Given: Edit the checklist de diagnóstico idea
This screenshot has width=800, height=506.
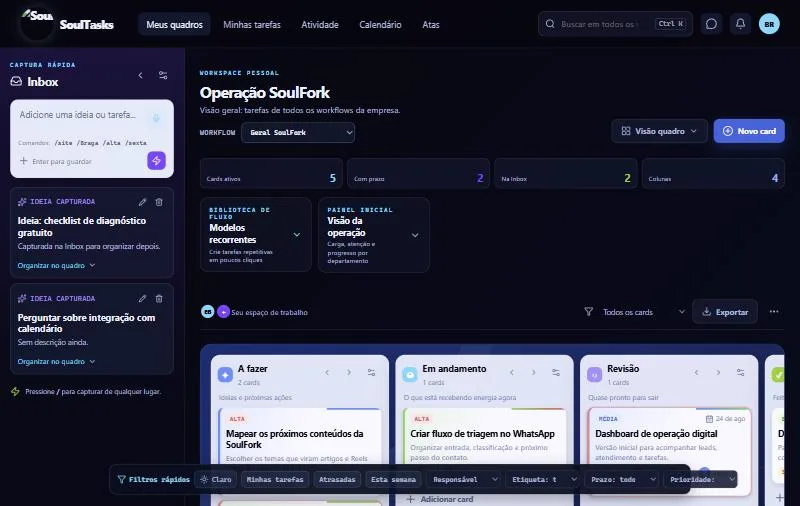Looking at the screenshot, I should click(x=142, y=202).
